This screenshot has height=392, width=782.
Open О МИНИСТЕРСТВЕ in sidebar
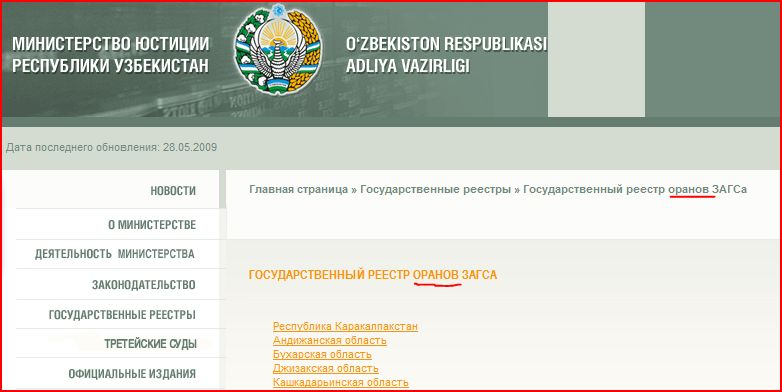pyautogui.click(x=152, y=225)
